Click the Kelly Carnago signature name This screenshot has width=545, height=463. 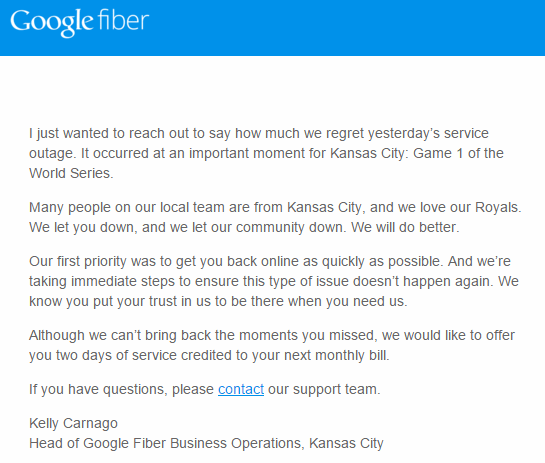tap(73, 423)
